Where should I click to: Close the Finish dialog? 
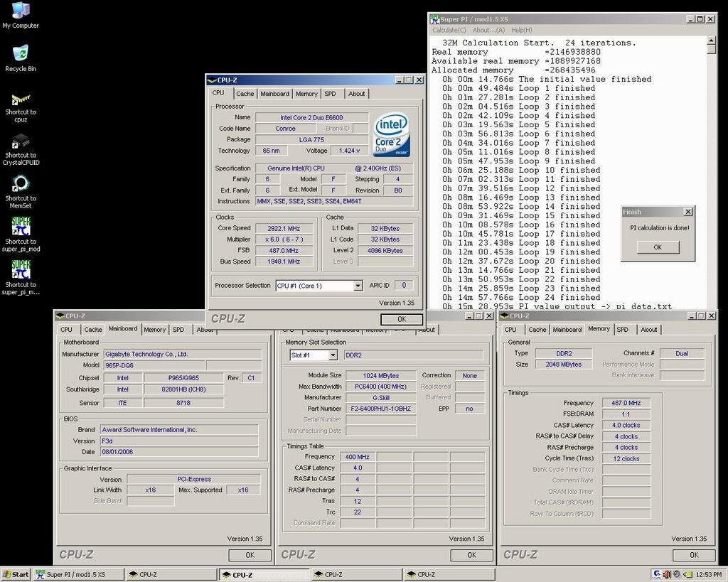point(688,212)
